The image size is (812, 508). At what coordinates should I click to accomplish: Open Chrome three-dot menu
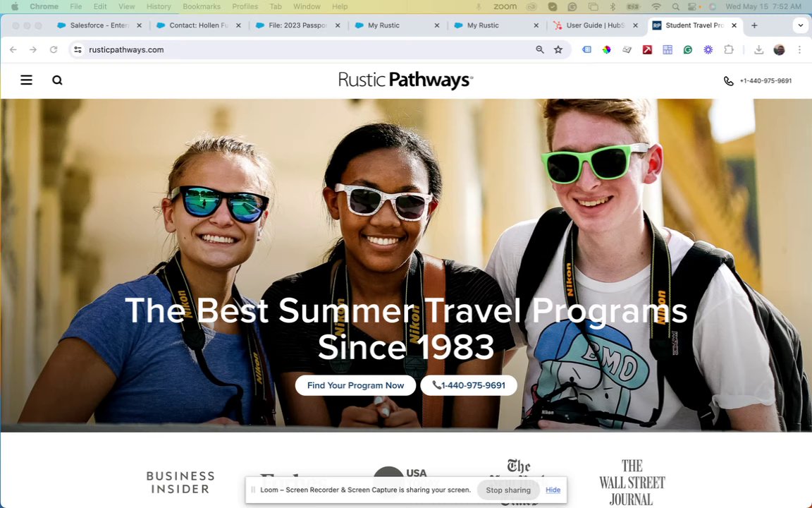click(x=799, y=50)
